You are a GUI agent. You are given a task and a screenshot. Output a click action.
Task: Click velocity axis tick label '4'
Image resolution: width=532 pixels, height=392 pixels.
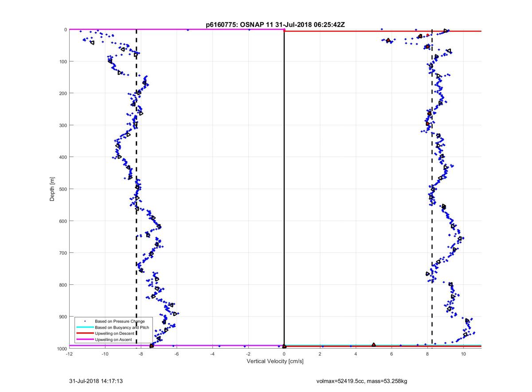356,354
